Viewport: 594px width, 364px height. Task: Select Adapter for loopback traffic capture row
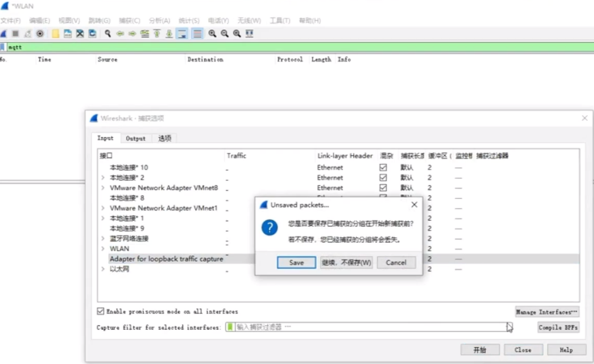point(338,259)
